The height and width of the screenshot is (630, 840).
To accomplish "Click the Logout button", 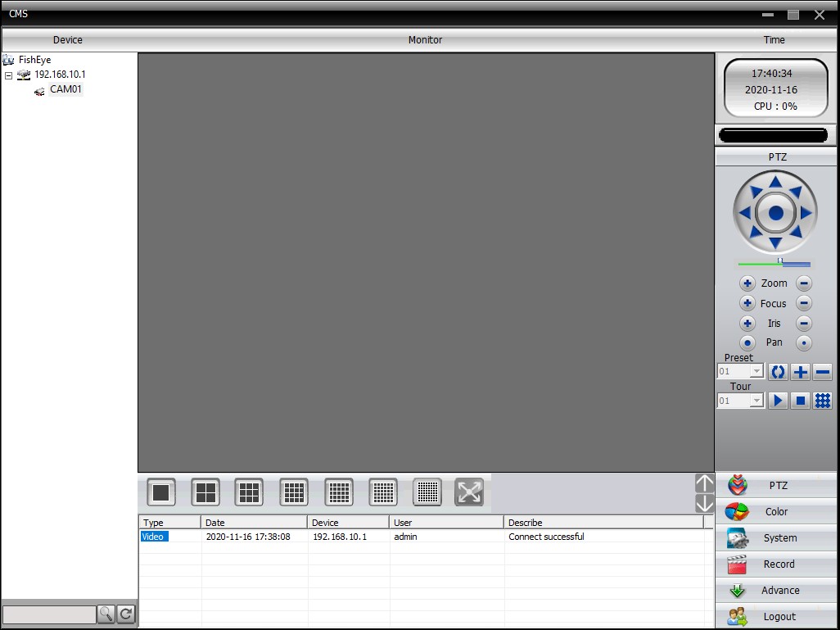I will [x=777, y=617].
